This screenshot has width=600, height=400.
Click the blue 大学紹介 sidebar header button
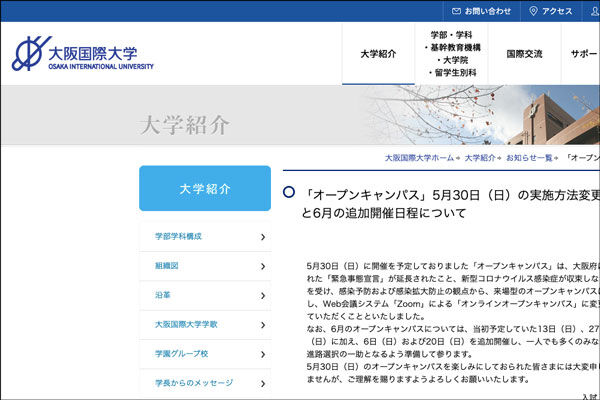point(205,188)
